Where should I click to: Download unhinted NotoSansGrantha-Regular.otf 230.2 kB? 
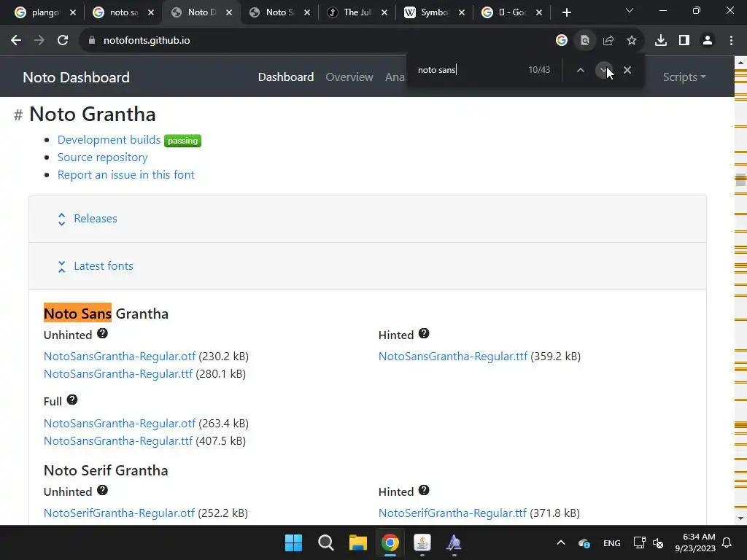pyautogui.click(x=120, y=356)
